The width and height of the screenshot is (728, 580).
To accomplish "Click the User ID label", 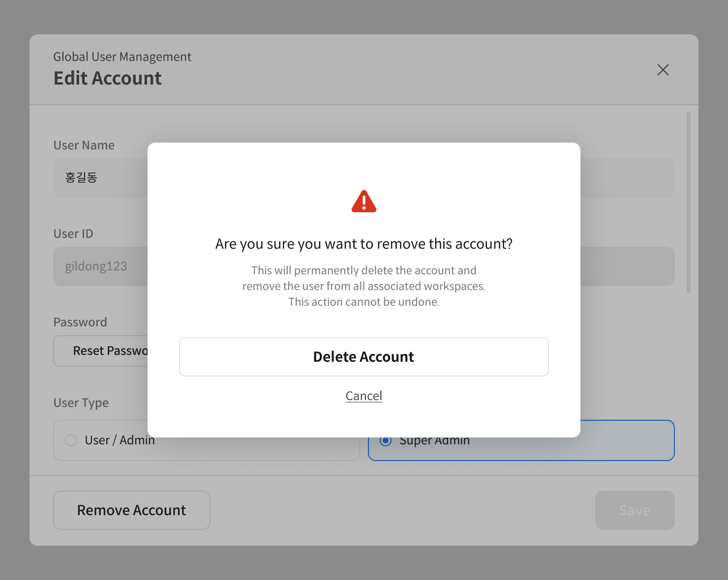I will pyautogui.click(x=73, y=233).
